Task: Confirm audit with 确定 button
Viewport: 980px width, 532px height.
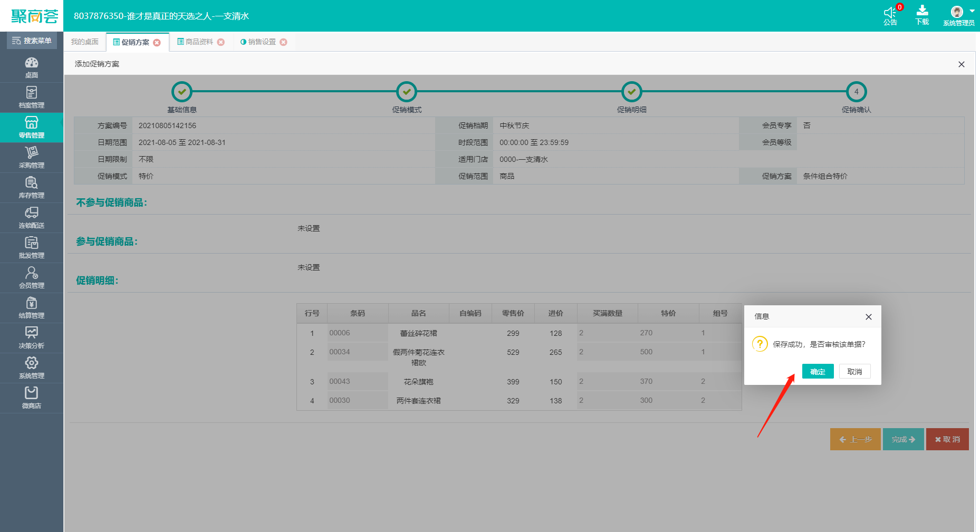Action: 818,372
